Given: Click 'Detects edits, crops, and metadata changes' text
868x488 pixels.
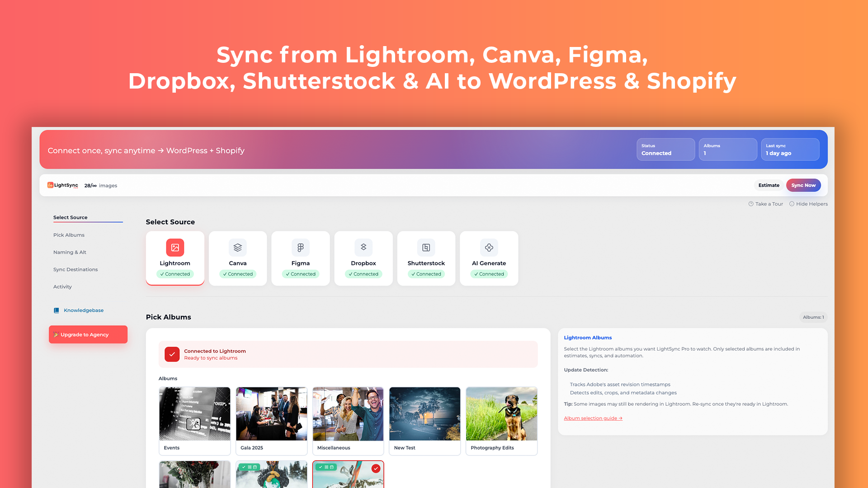Looking at the screenshot, I should coord(623,393).
